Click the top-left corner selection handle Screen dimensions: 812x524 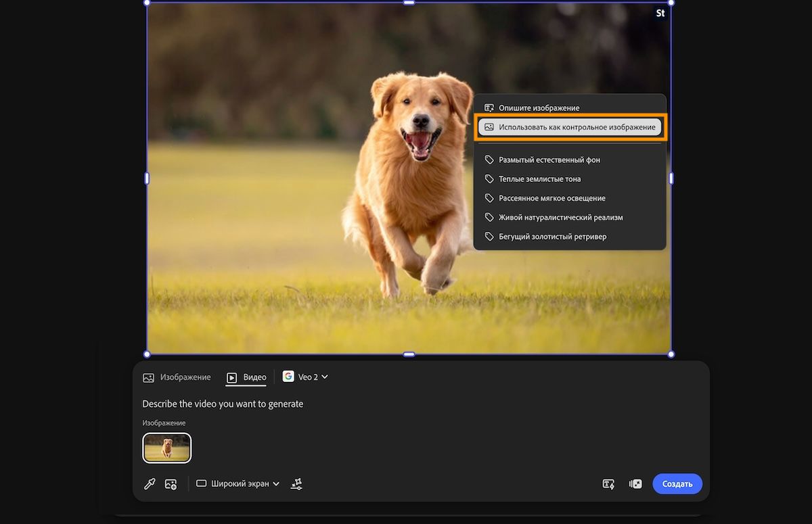(148, 3)
